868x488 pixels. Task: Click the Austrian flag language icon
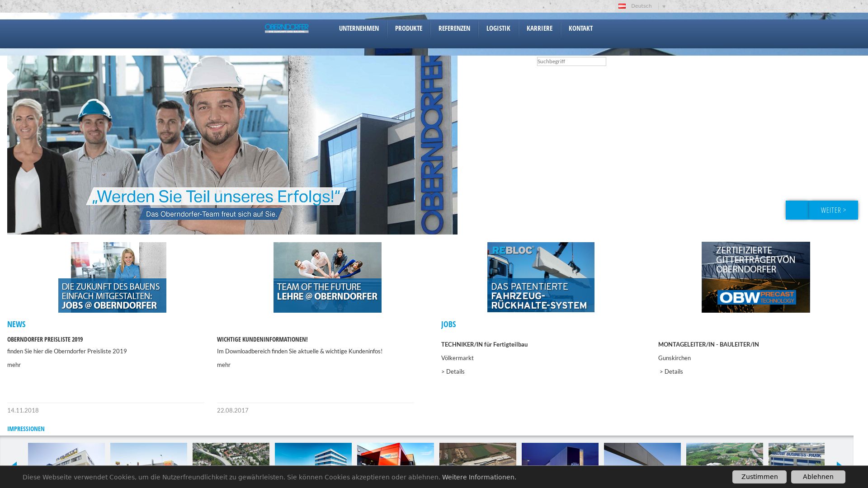622,6
